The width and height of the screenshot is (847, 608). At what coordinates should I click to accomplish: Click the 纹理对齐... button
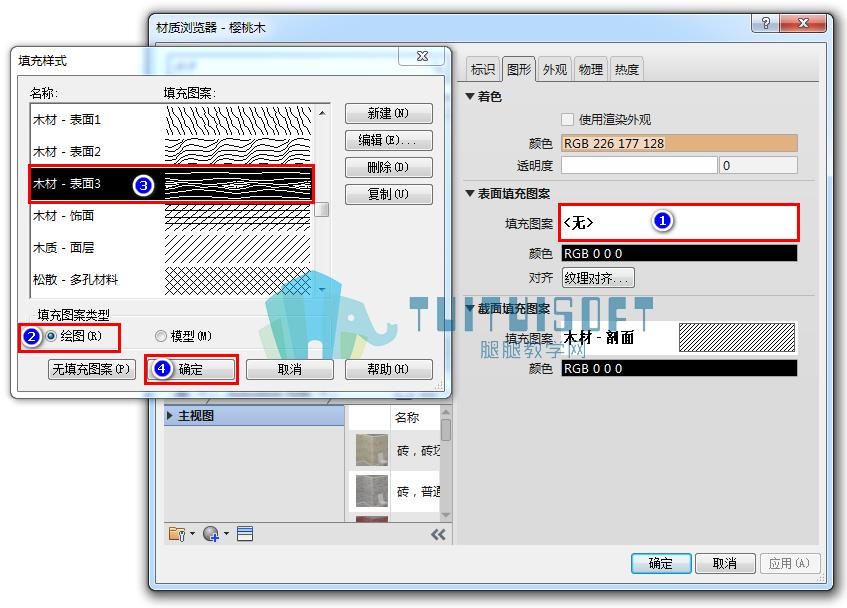598,278
